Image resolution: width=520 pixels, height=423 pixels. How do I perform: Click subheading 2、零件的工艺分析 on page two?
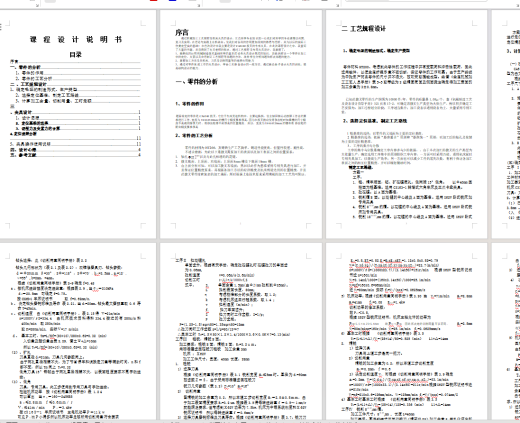coord(194,136)
